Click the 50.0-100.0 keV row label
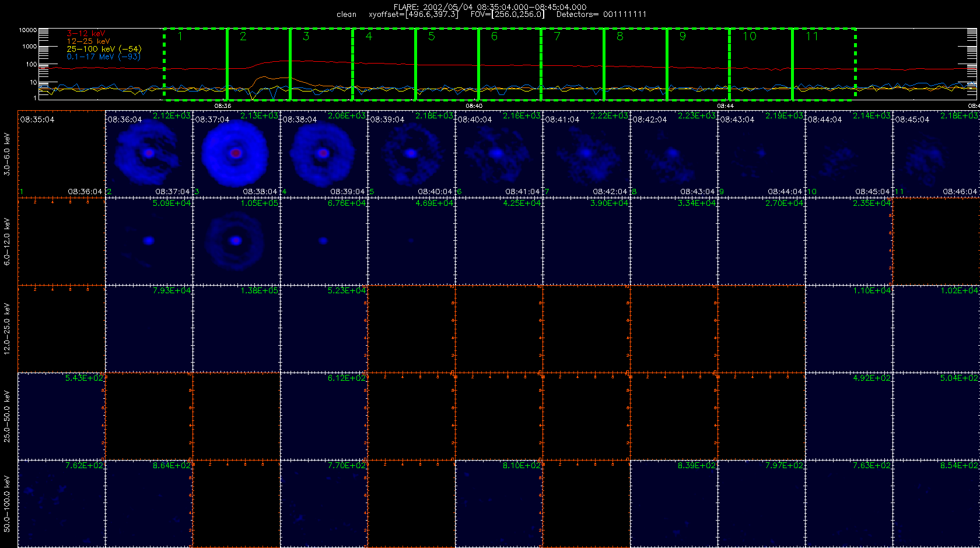 coord(7,504)
